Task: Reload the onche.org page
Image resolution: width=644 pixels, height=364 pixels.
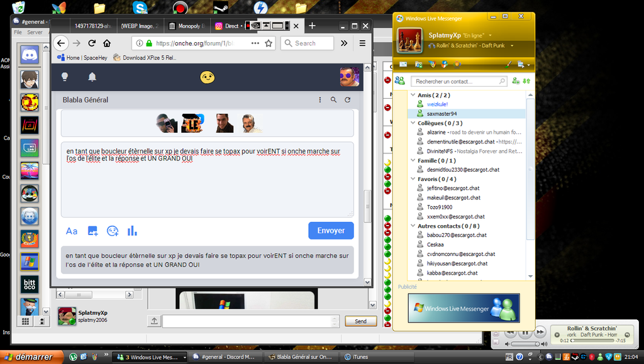Action: (x=92, y=43)
